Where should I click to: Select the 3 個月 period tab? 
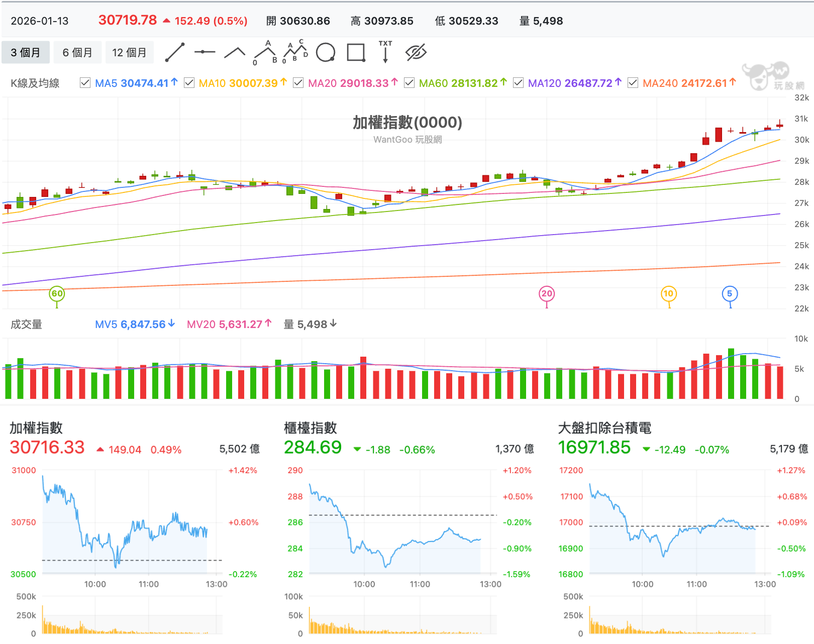coord(26,52)
